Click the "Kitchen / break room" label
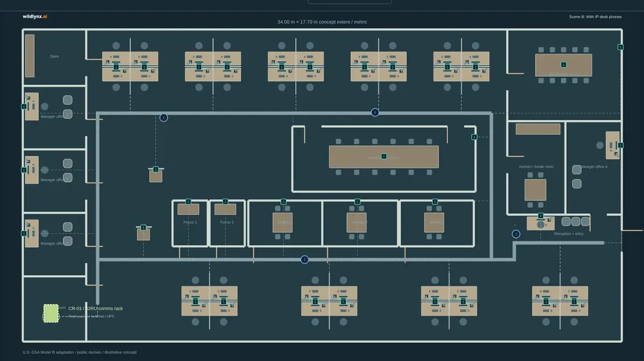This screenshot has height=361, width=644. tap(536, 167)
